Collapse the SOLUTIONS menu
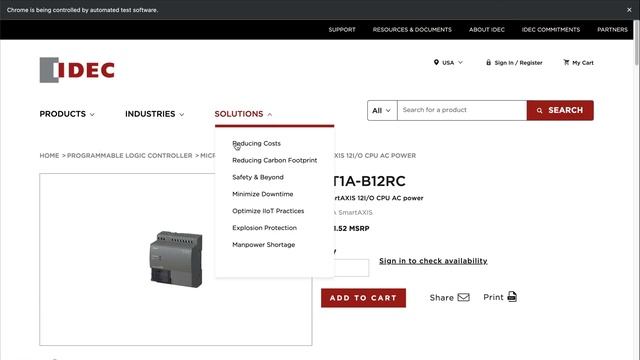 (x=243, y=114)
